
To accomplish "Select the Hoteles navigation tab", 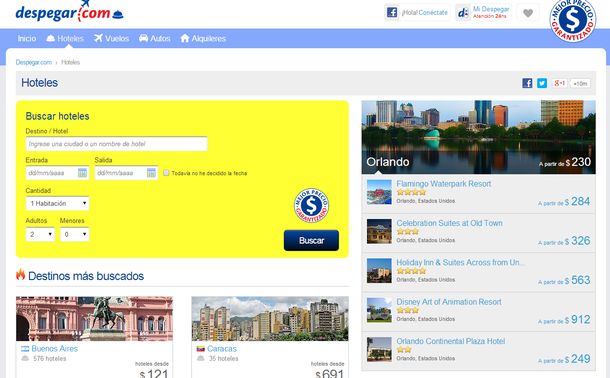I will [x=65, y=38].
